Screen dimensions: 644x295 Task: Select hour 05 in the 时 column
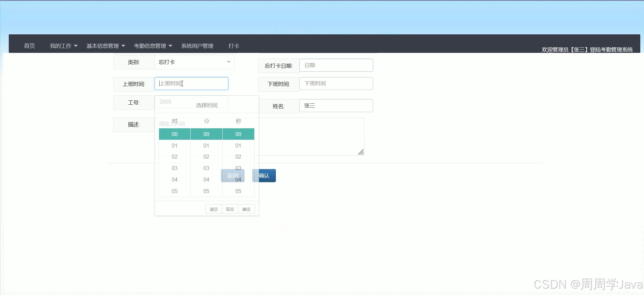(x=174, y=191)
